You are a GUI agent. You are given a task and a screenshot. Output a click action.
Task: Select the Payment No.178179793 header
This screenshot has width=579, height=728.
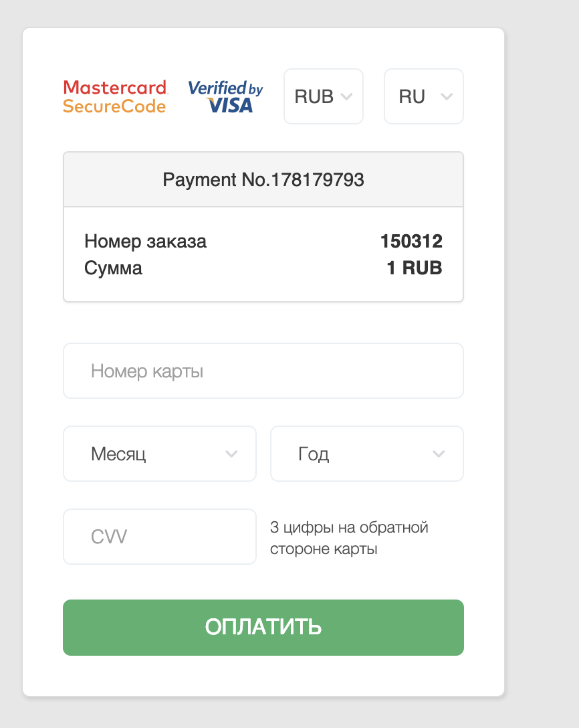[263, 180]
